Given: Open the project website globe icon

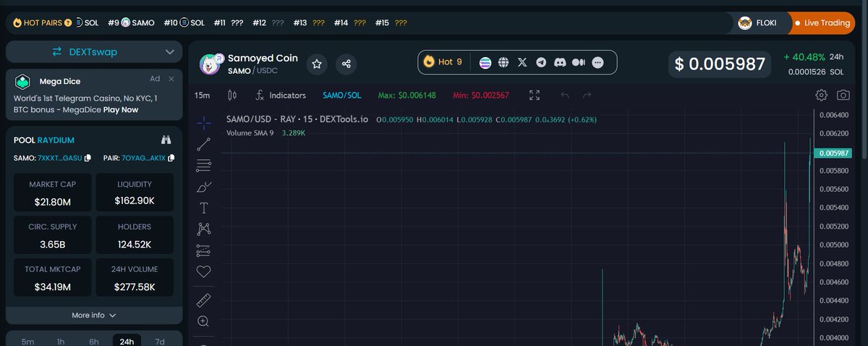Looking at the screenshot, I should [503, 62].
